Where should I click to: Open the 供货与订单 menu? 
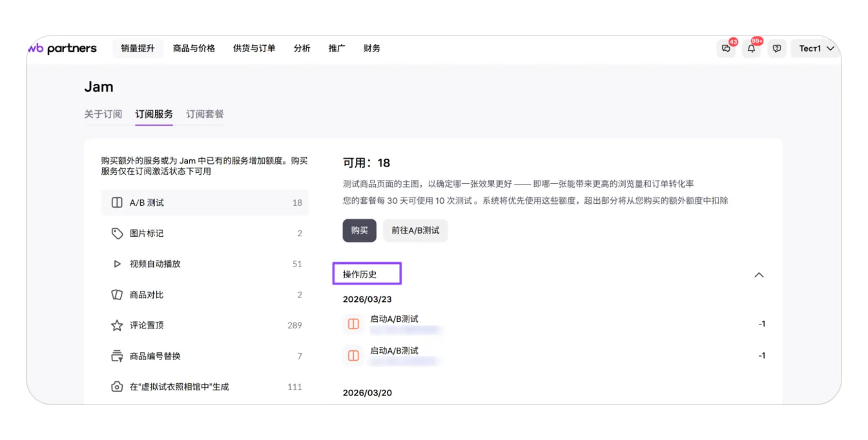[x=254, y=48]
